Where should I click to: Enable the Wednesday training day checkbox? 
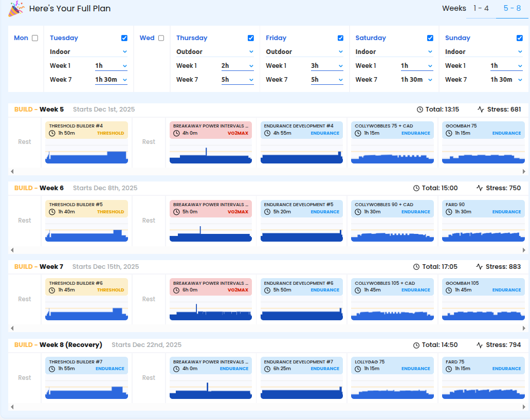[x=161, y=38]
